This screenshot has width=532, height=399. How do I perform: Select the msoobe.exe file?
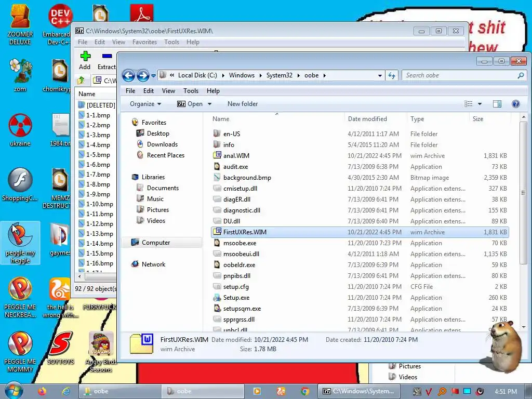(x=360, y=243)
